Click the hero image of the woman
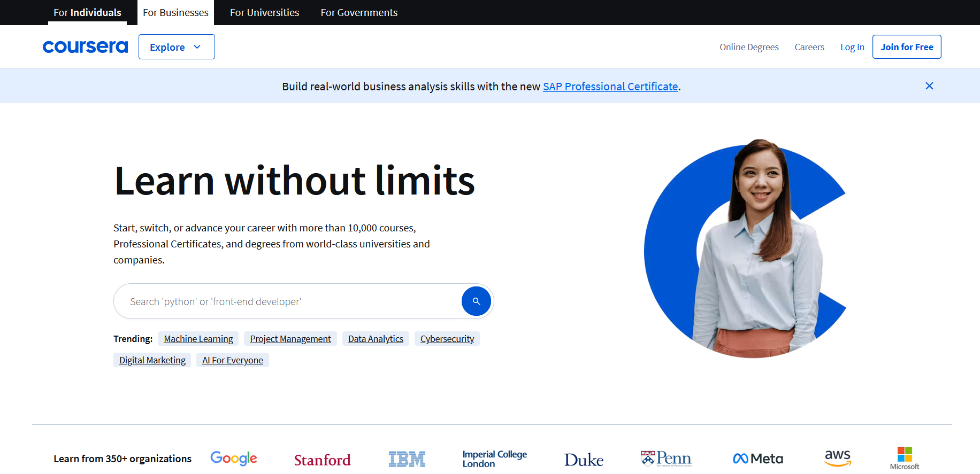Viewport: 980px width, 474px height. click(746, 248)
